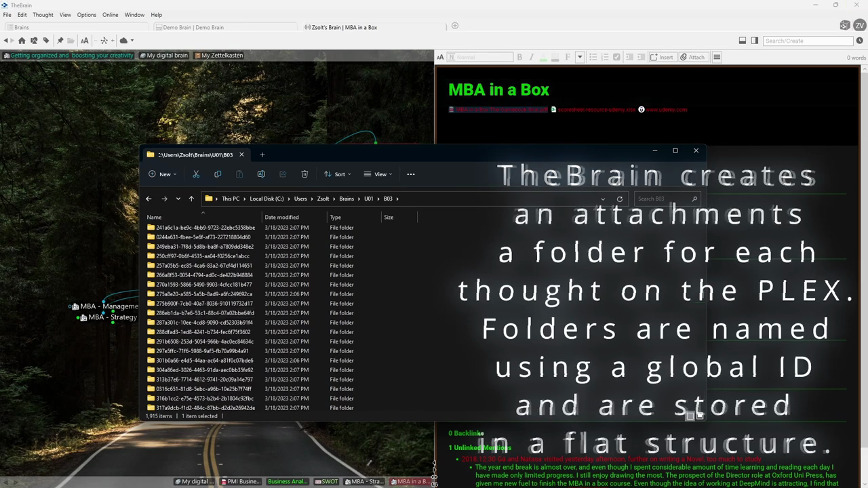The height and width of the screenshot is (488, 868).
Task: Click the Cut scissors icon in File Explorer
Action: click(196, 174)
